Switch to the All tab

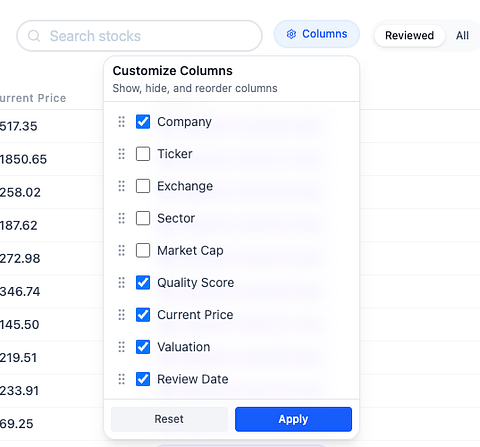click(462, 35)
